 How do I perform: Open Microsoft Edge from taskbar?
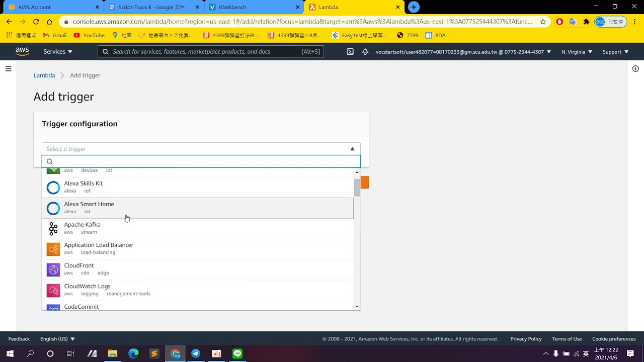click(x=133, y=353)
